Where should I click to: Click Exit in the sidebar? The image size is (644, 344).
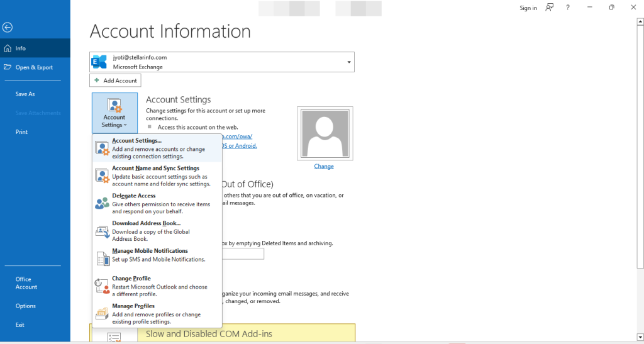click(20, 325)
